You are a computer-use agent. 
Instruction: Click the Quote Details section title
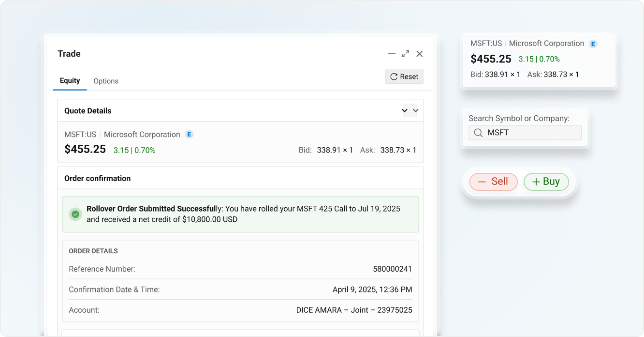click(88, 111)
